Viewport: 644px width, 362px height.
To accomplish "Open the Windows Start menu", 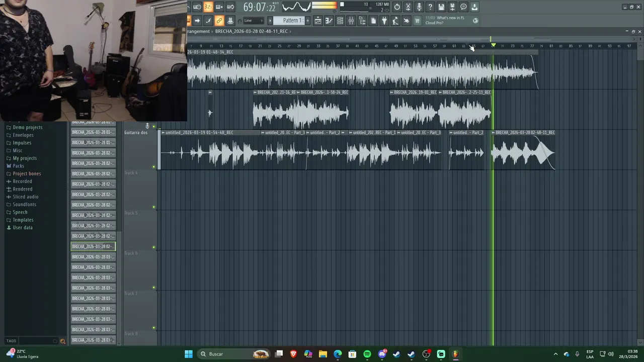I will pyautogui.click(x=189, y=354).
